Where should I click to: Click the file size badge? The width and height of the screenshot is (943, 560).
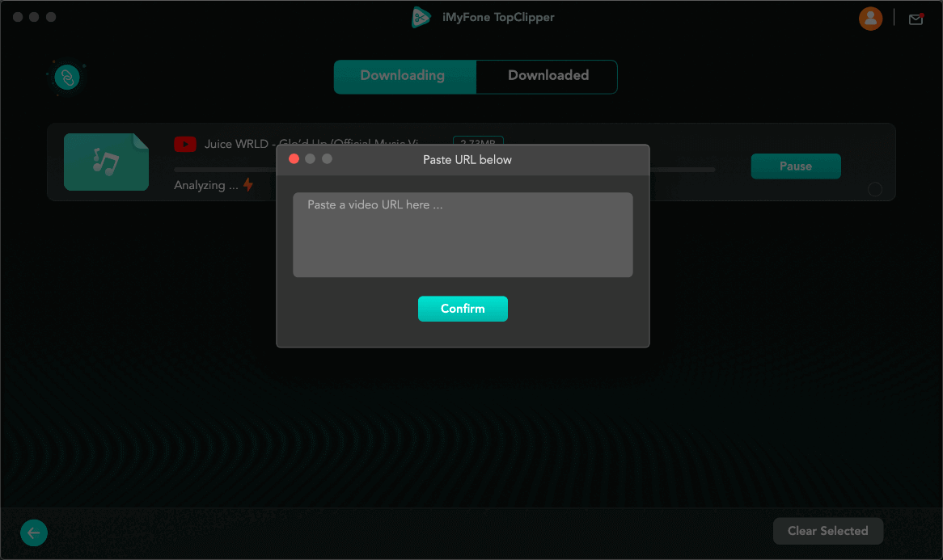478,140
